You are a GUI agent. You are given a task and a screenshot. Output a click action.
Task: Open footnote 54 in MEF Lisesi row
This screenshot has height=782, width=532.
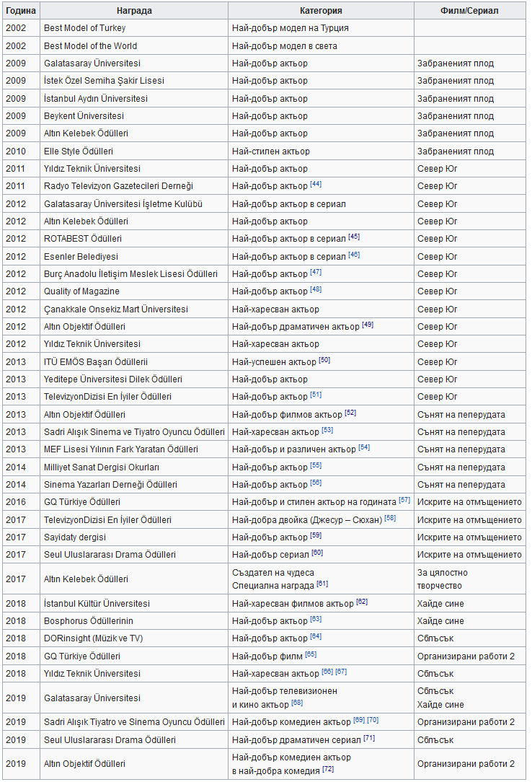point(364,447)
